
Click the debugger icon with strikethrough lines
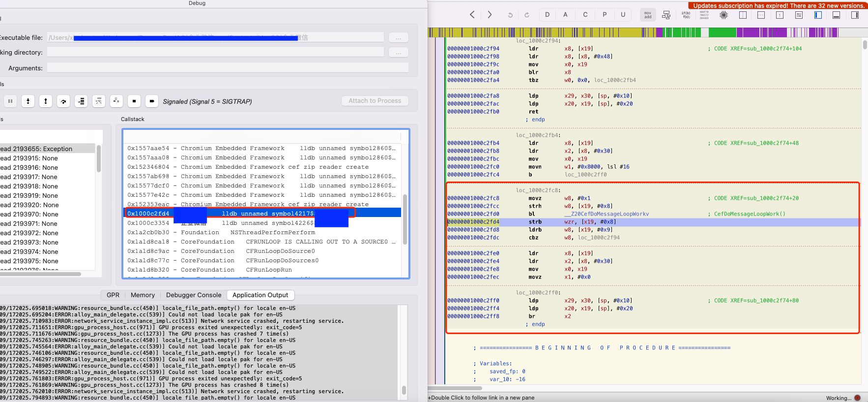tap(99, 101)
